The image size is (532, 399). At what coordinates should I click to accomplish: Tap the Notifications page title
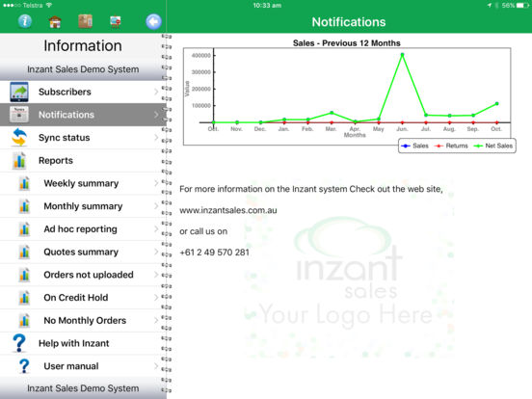click(349, 22)
